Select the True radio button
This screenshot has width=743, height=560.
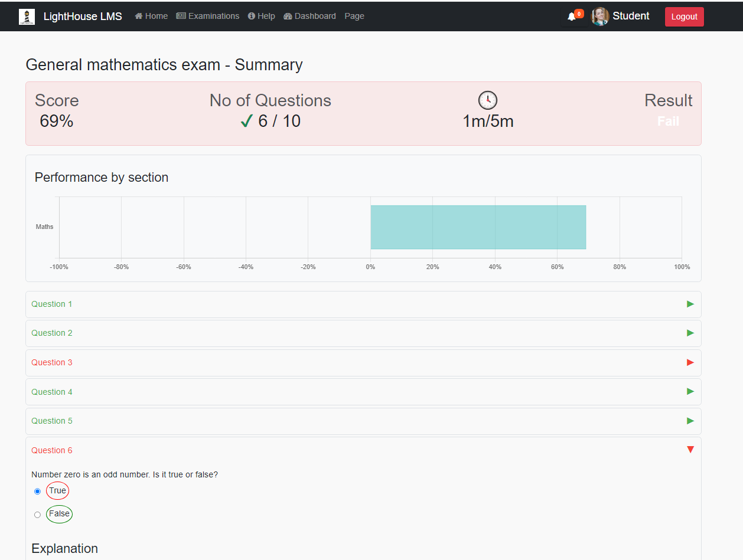pos(38,491)
